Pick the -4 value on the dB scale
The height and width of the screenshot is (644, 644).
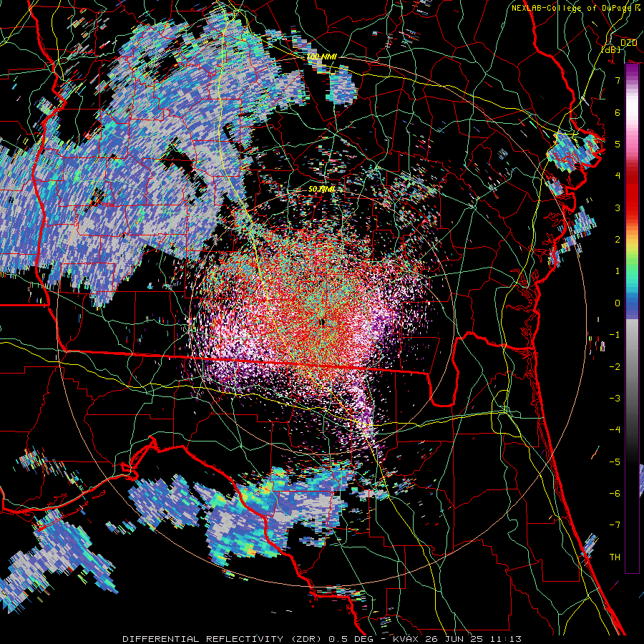pos(615,430)
